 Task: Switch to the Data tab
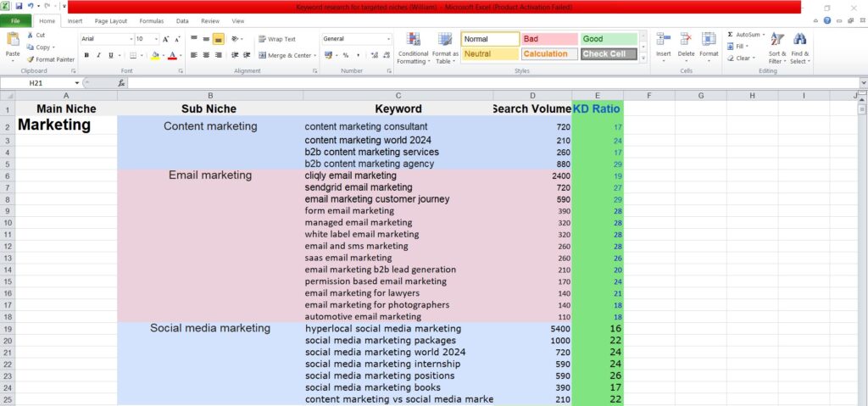[182, 21]
